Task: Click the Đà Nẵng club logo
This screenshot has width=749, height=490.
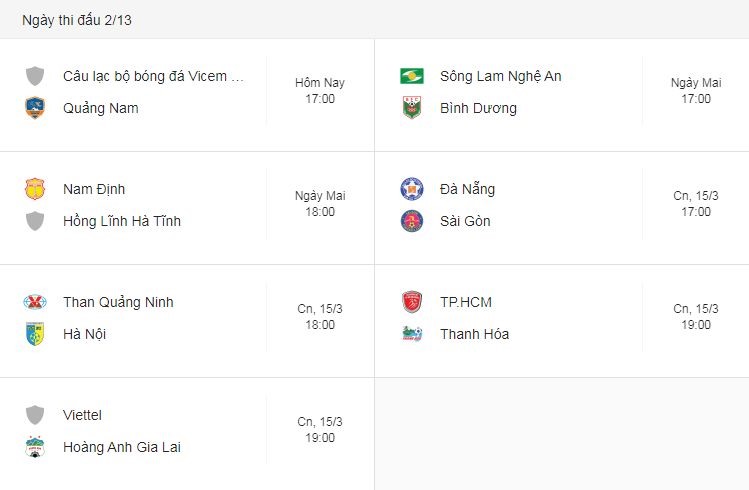Action: click(412, 189)
